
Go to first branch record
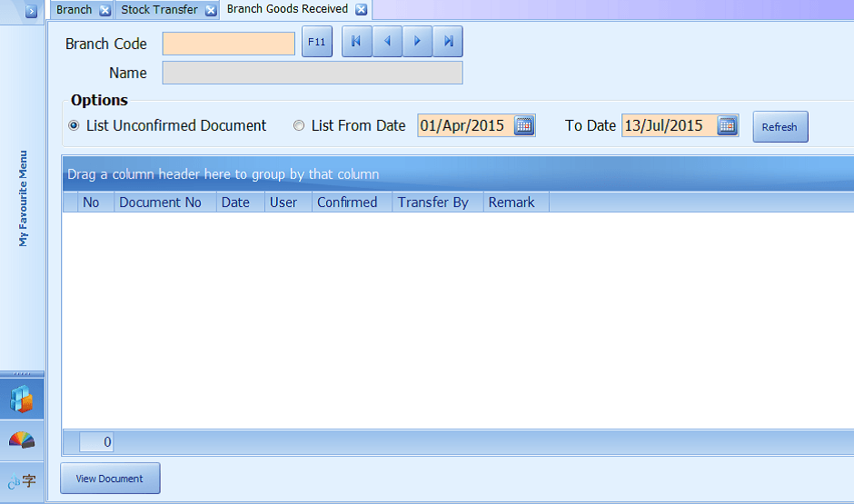(x=357, y=42)
